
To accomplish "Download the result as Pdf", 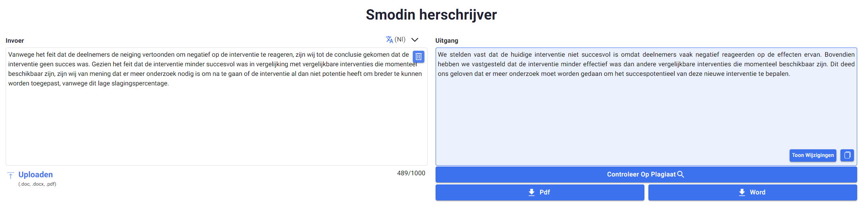I will [x=540, y=192].
